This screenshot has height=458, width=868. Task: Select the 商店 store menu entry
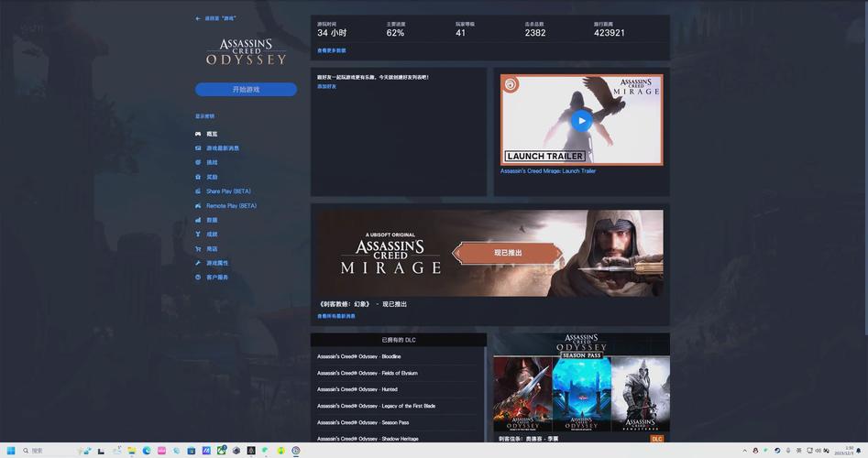click(x=212, y=248)
